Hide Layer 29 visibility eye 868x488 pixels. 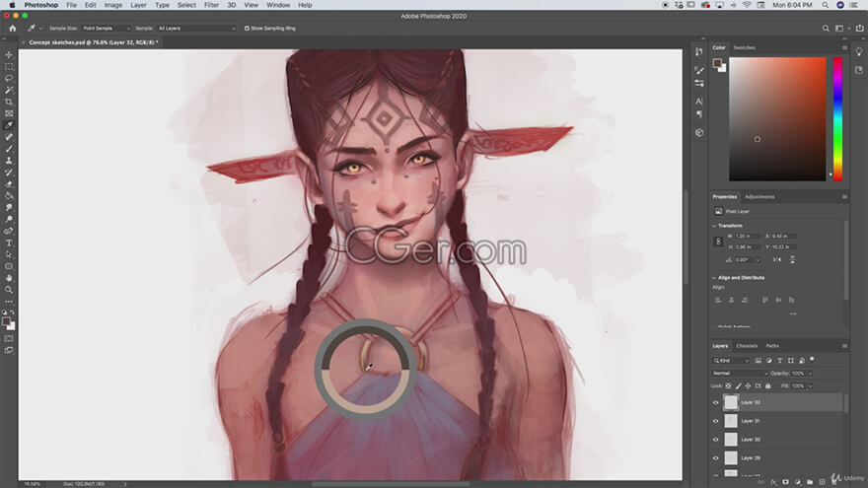(x=715, y=458)
